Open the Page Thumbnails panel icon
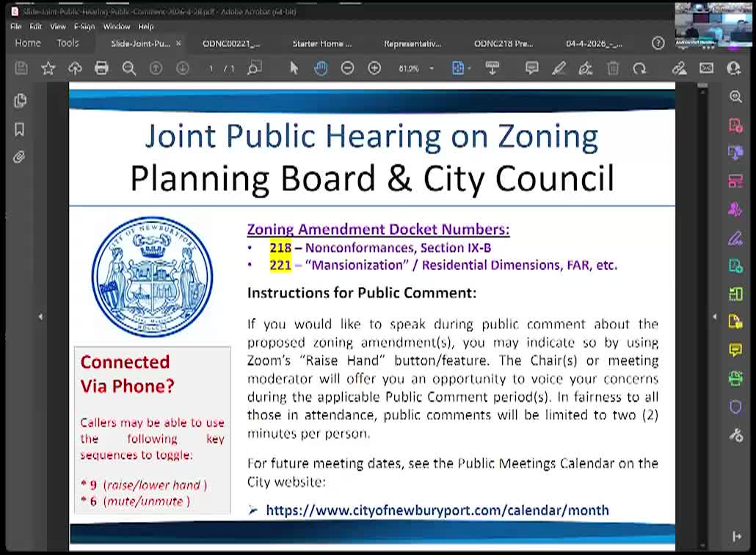The image size is (756, 555). pyautogui.click(x=20, y=101)
